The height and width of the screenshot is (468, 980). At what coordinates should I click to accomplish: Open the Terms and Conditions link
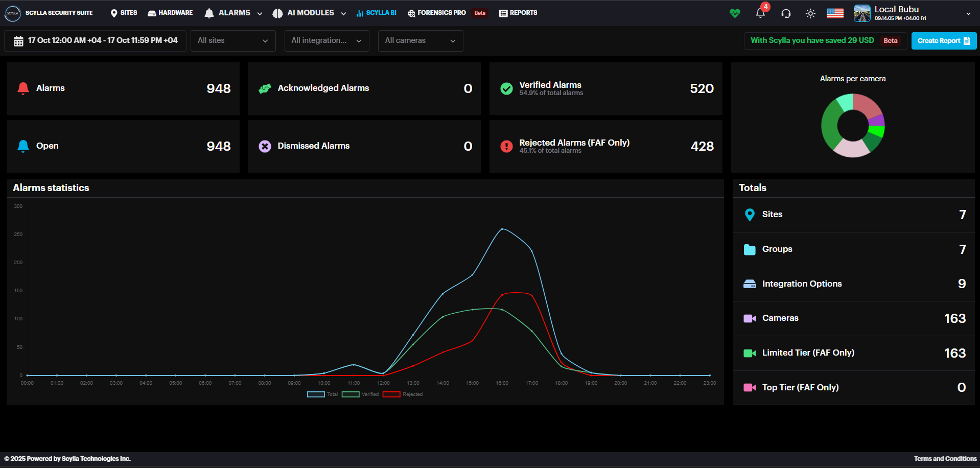[x=945, y=459]
